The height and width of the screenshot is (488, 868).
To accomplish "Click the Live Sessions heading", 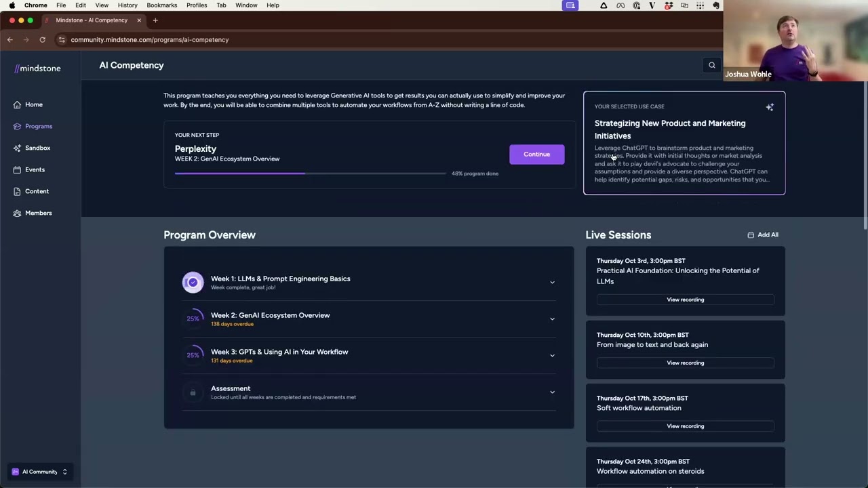I will coord(618,235).
